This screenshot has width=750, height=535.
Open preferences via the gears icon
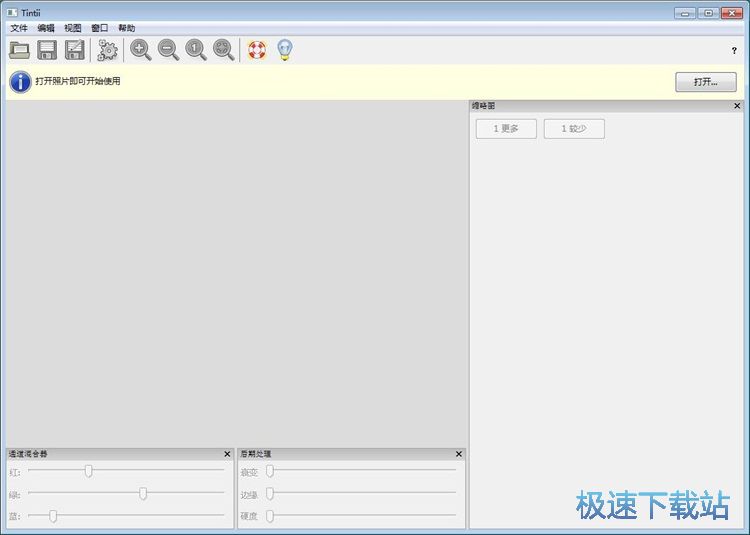point(108,50)
